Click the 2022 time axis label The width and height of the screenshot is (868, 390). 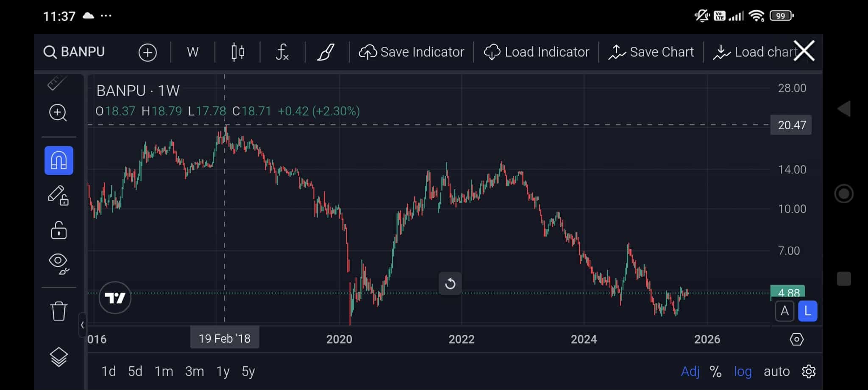pos(462,339)
